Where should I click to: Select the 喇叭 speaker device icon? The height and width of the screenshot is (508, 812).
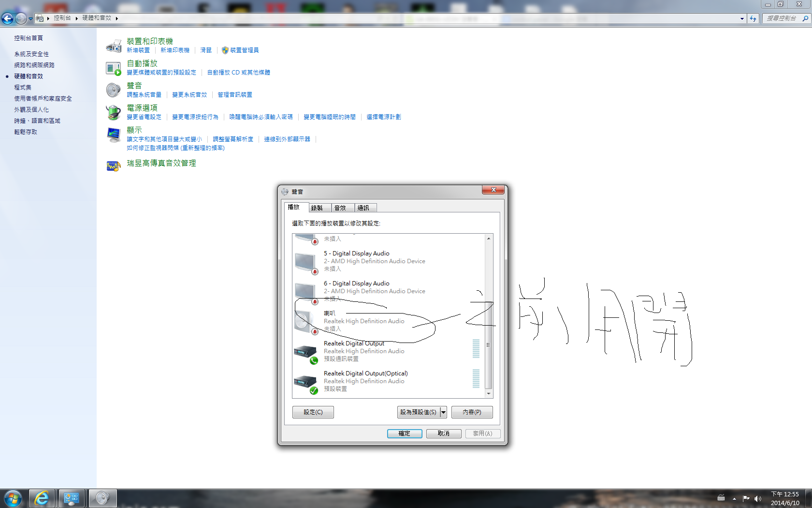(306, 323)
